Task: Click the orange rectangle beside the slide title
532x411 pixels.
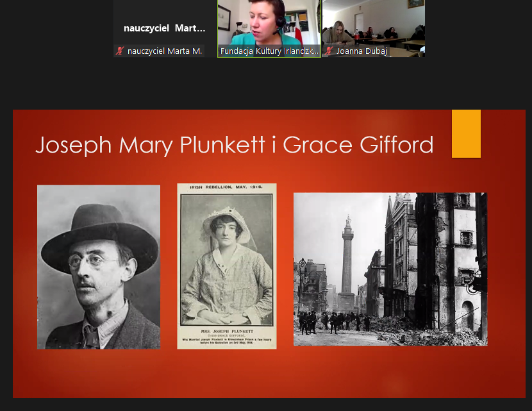Action: pos(466,133)
